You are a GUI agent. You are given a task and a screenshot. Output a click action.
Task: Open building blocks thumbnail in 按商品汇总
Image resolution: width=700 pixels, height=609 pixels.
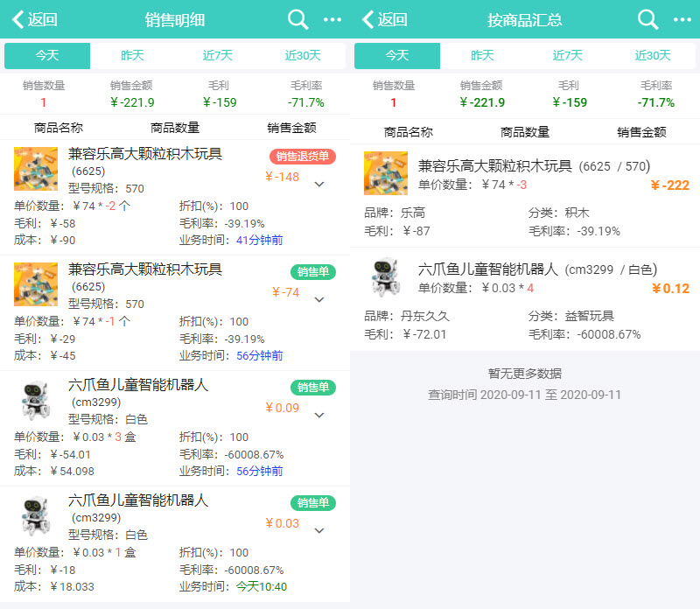(386, 173)
